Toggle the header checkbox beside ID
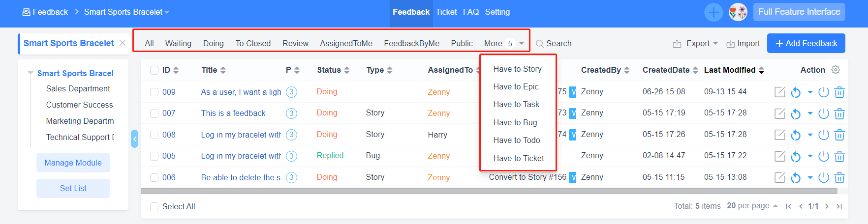Viewport: 868px width, 224px height. [x=154, y=70]
